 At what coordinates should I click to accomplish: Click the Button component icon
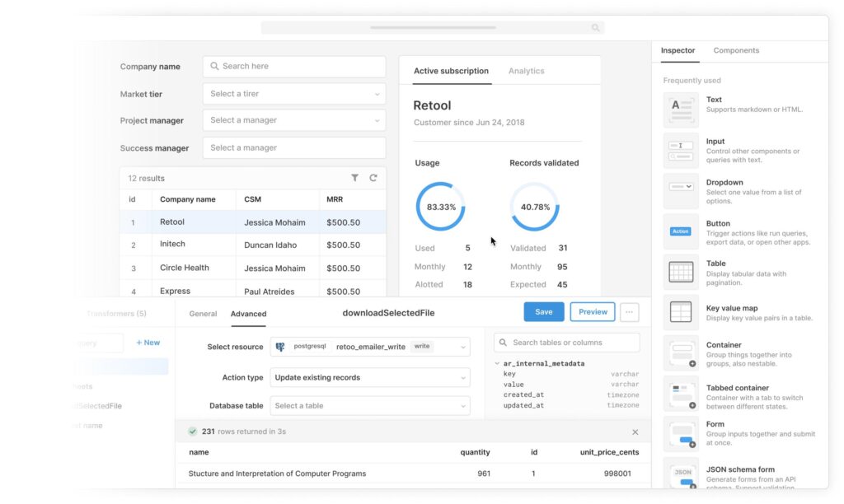[680, 231]
